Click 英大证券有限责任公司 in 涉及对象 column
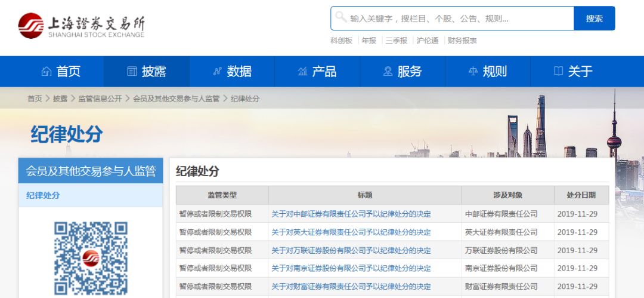Screen dimensions: 644x298 coord(501,232)
